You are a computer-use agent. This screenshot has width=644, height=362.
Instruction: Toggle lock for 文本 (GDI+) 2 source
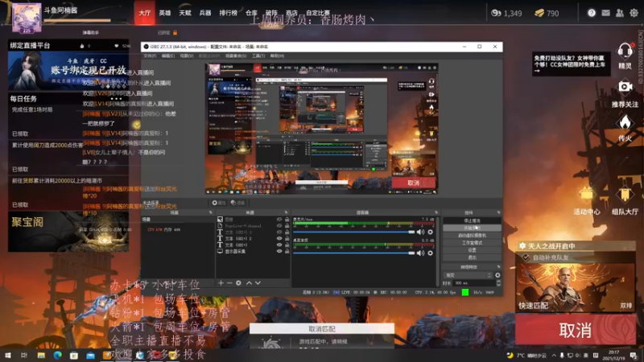coord(287,238)
